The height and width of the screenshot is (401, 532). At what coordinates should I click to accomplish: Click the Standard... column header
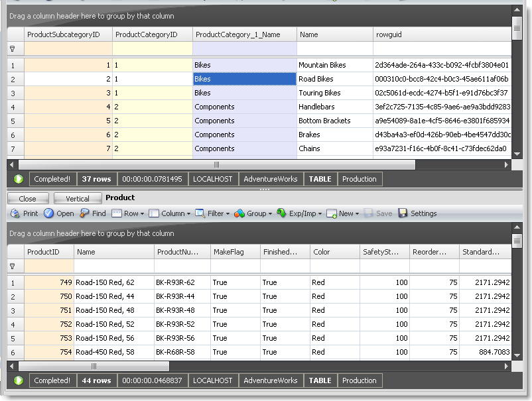486,252
